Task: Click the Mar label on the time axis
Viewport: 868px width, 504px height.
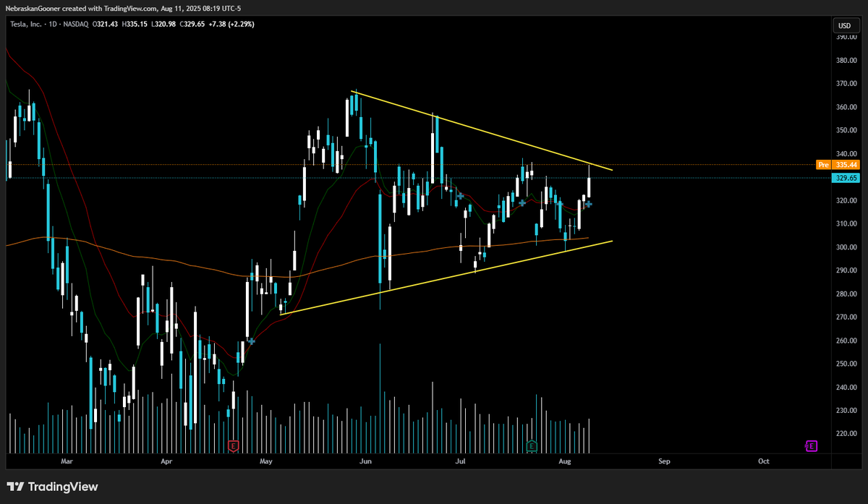Action: [x=67, y=461]
